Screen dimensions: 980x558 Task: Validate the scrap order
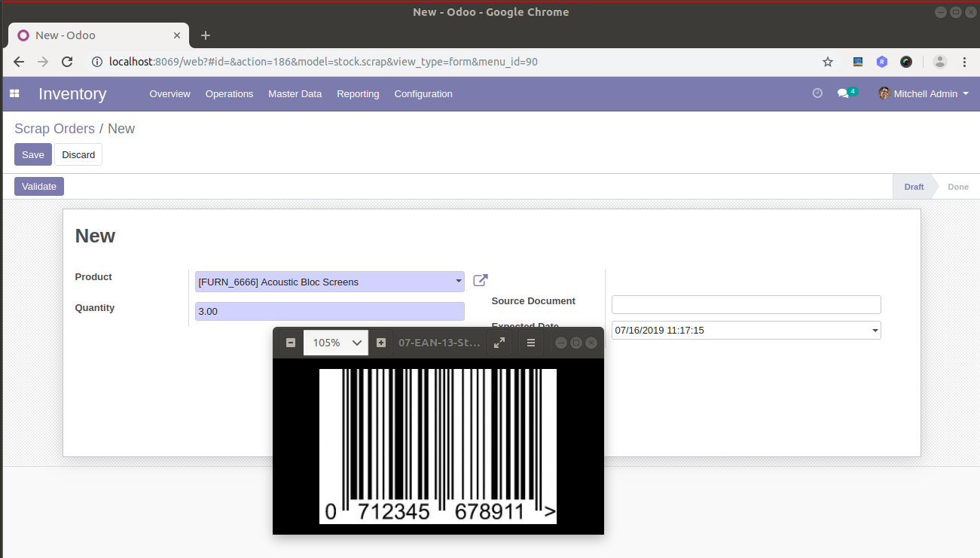click(x=39, y=186)
